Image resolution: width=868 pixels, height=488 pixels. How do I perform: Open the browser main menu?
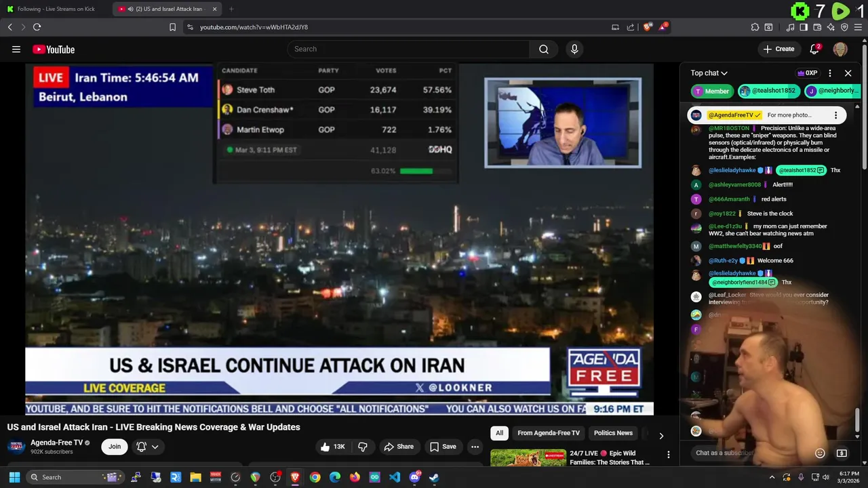coord(858,27)
